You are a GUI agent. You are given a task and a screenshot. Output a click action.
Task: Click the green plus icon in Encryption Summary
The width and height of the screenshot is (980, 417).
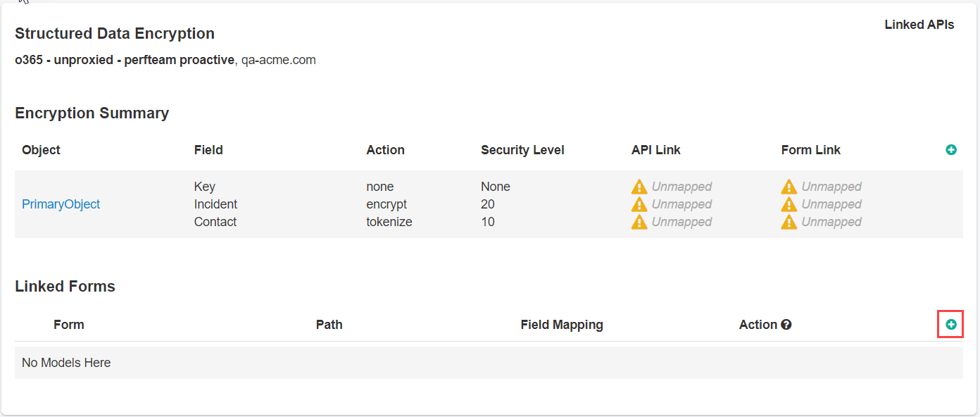coord(951,150)
